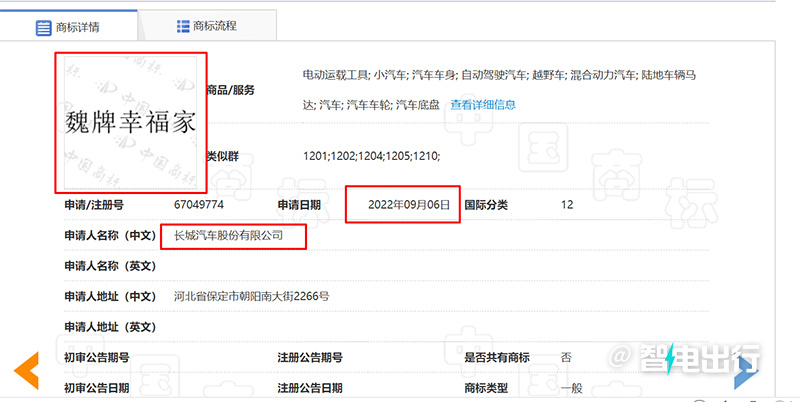This screenshot has width=800, height=402.
Task: Click the 商标流程 list icon
Action: coord(183,26)
